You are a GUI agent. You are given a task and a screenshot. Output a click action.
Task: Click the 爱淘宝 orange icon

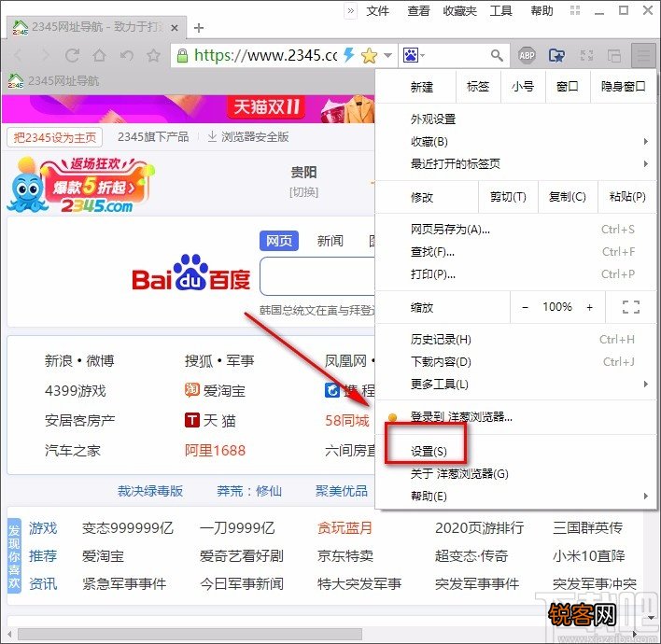191,390
